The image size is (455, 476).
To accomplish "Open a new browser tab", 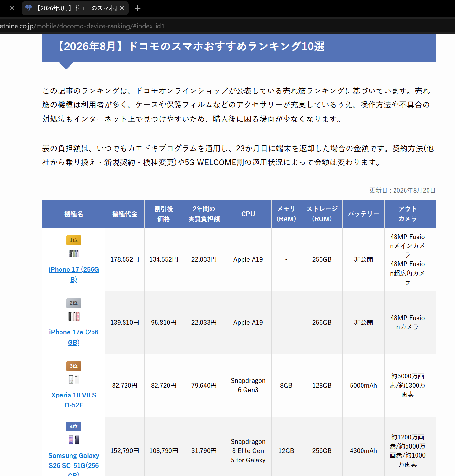I will tap(137, 8).
